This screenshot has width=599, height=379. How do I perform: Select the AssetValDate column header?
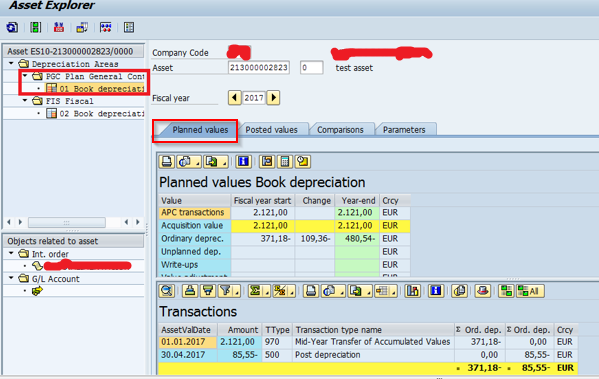[x=188, y=330]
